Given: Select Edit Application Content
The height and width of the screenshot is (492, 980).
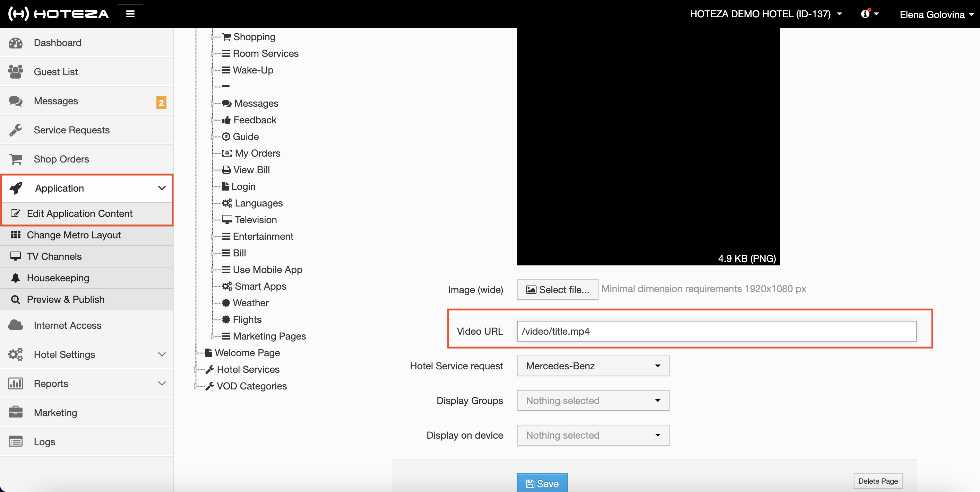Looking at the screenshot, I should pyautogui.click(x=87, y=214).
